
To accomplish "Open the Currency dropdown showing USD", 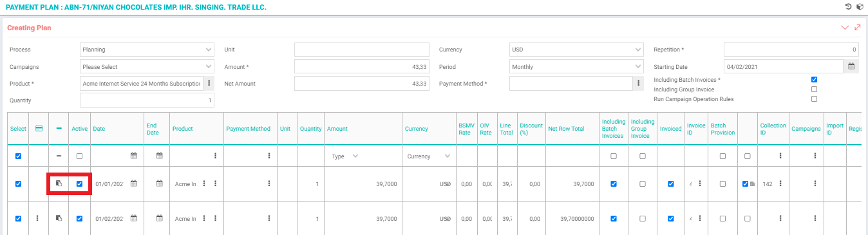I will [576, 50].
